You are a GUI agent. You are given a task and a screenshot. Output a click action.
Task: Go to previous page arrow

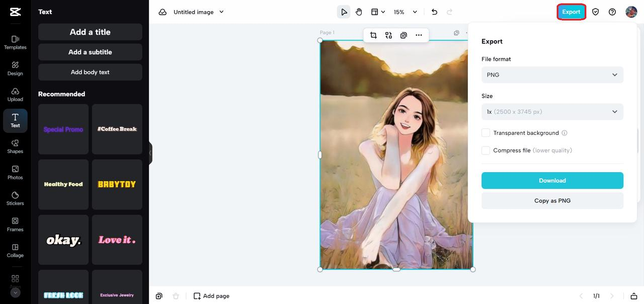[x=581, y=296]
